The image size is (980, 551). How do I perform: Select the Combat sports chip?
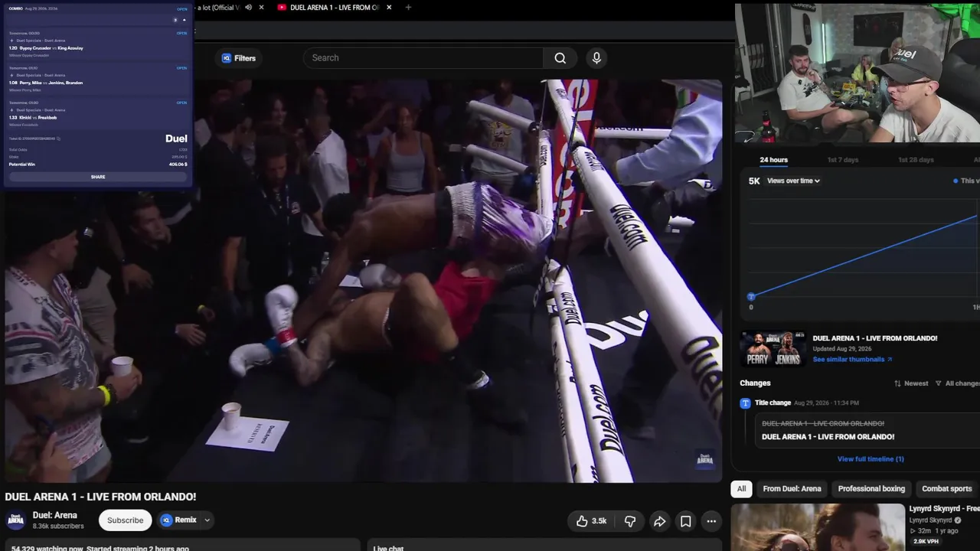point(946,489)
